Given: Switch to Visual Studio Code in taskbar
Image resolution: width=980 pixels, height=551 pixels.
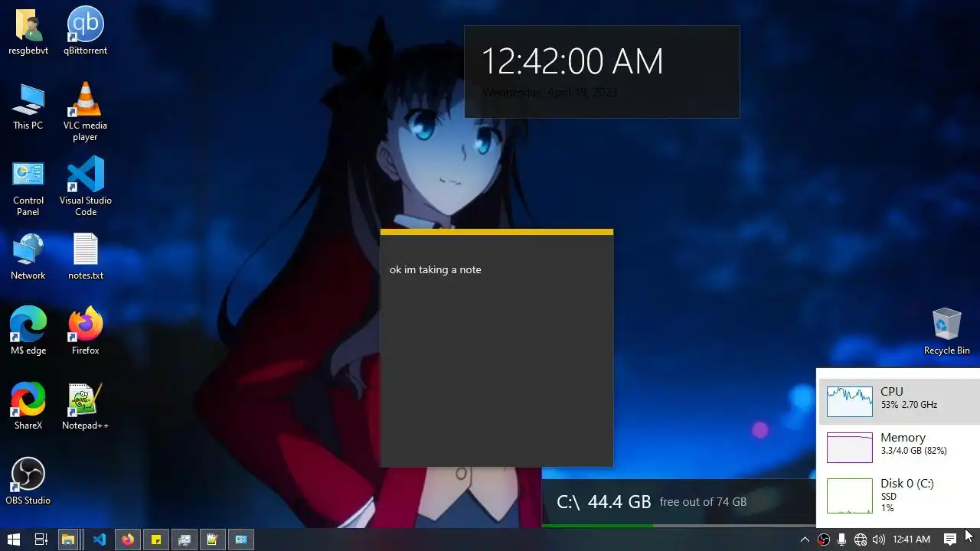Looking at the screenshot, I should 99,540.
